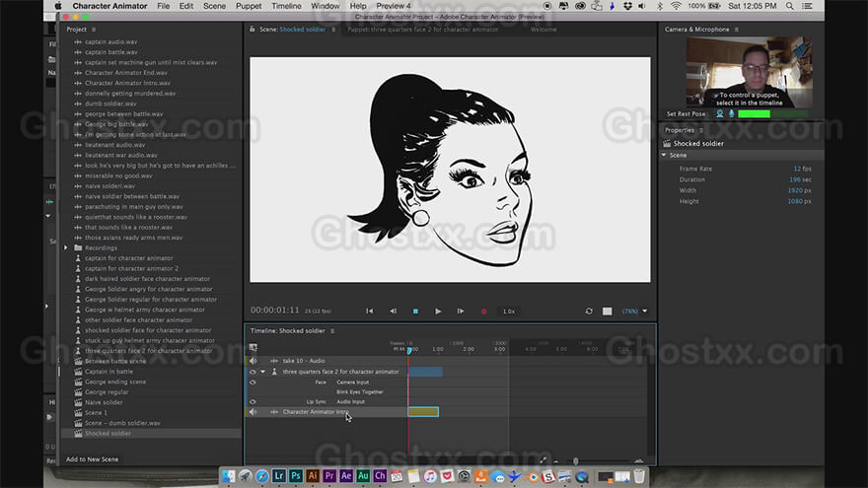This screenshot has width=868, height=488.
Task: Adjust the timeline zoom slider handle
Action: click(576, 460)
